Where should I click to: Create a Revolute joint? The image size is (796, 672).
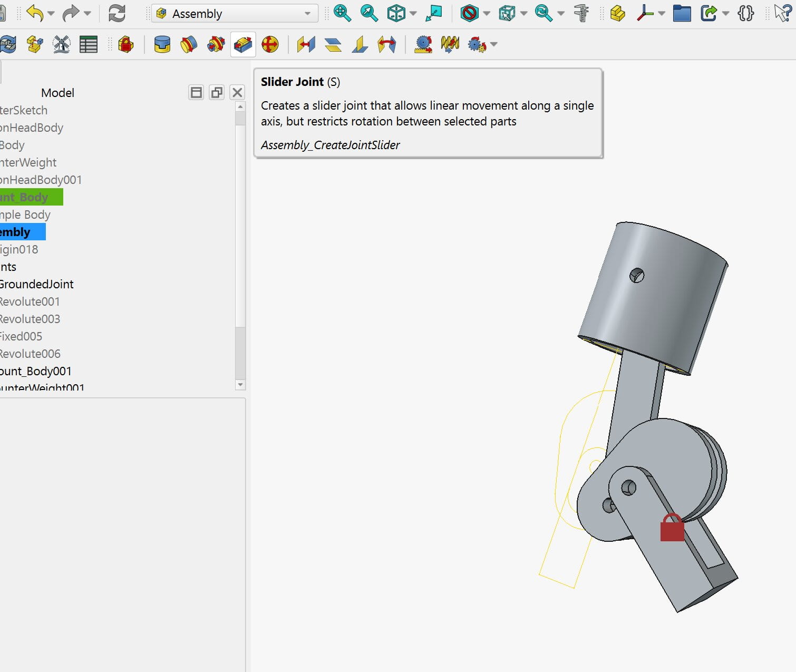click(189, 45)
